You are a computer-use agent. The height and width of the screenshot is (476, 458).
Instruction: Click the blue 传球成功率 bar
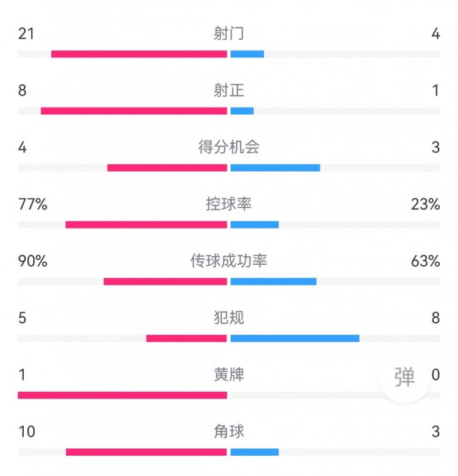click(274, 281)
